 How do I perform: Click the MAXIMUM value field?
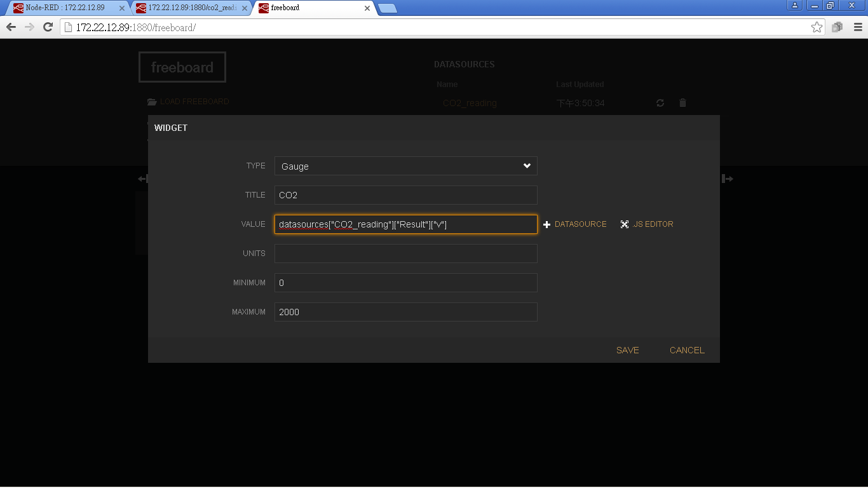(405, 312)
